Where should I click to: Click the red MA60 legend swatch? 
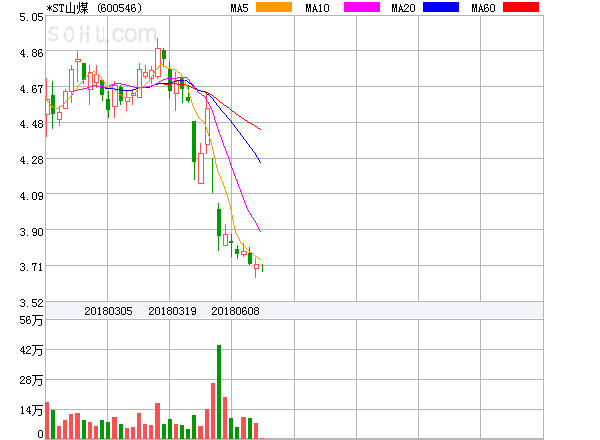(x=521, y=7)
